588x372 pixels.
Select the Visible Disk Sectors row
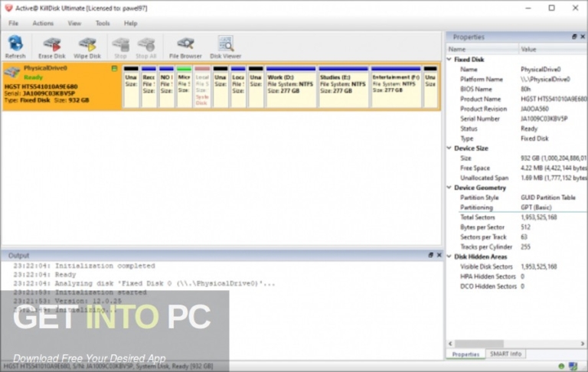pyautogui.click(x=517, y=266)
